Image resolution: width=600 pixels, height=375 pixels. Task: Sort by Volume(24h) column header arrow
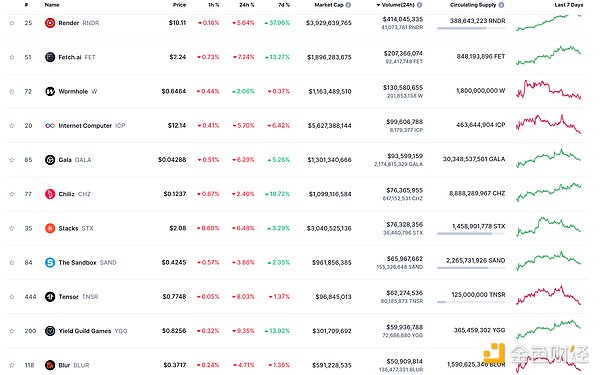coord(378,5)
